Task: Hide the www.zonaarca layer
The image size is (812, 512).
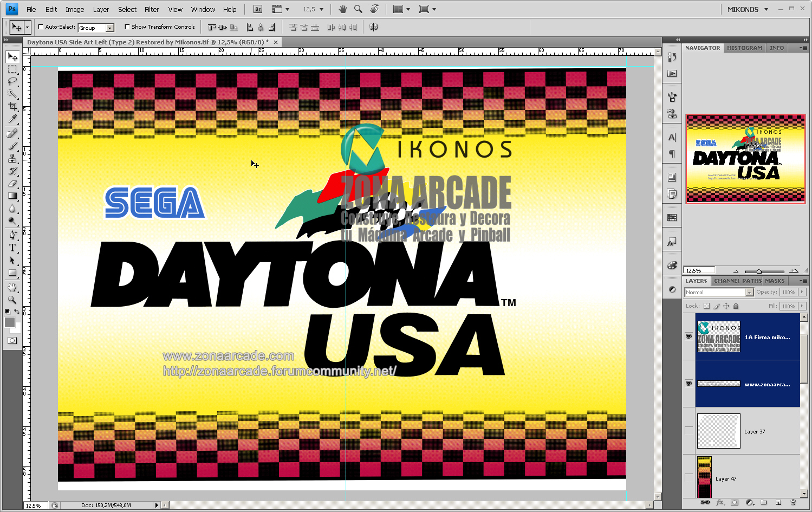Action: click(x=688, y=384)
